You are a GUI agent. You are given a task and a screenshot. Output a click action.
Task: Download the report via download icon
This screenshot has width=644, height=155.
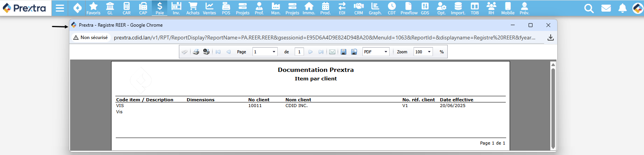[x=550, y=37]
